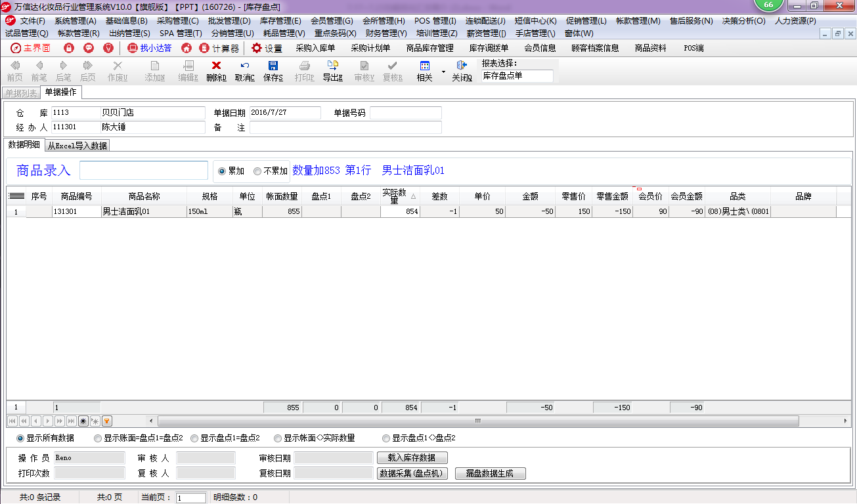Open 设置 gear settings
The height and width of the screenshot is (504, 857).
pos(267,48)
